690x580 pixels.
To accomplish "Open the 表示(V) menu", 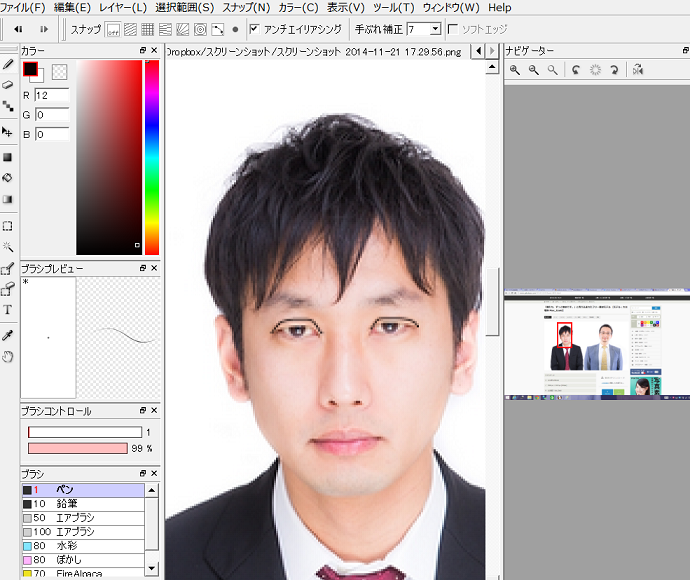I will (345, 7).
